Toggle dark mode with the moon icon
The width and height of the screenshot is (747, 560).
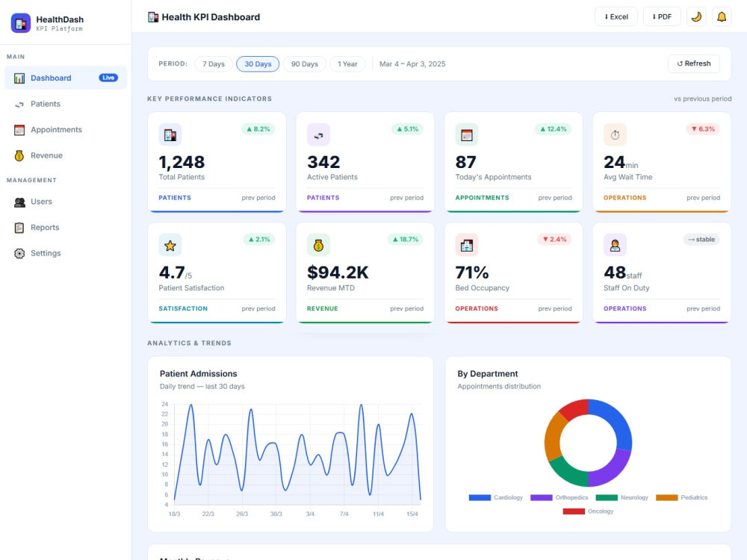coord(696,16)
